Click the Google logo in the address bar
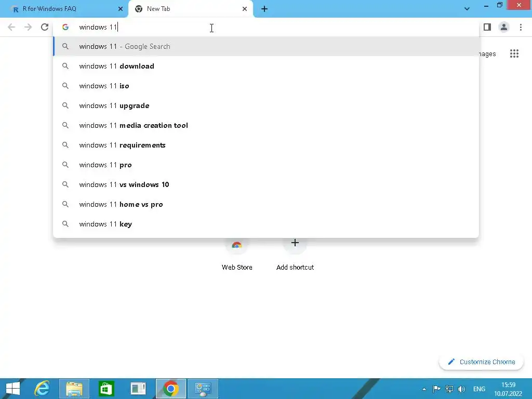 65,27
